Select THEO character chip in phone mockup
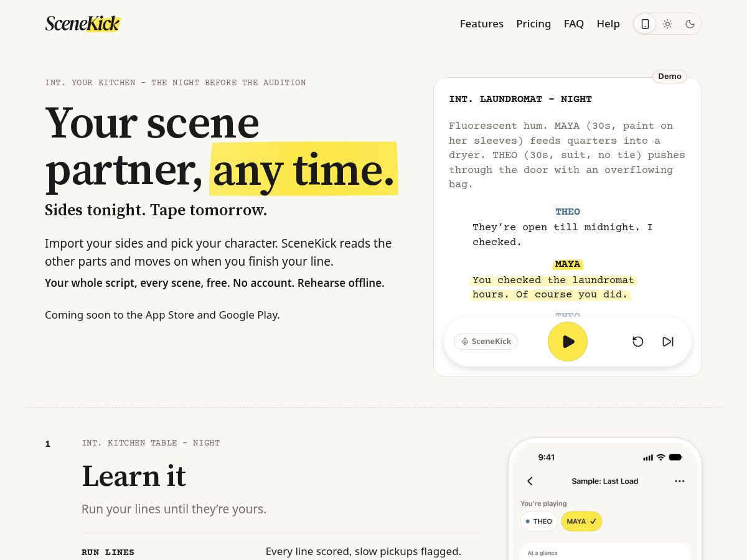This screenshot has height=560, width=747. [539, 521]
